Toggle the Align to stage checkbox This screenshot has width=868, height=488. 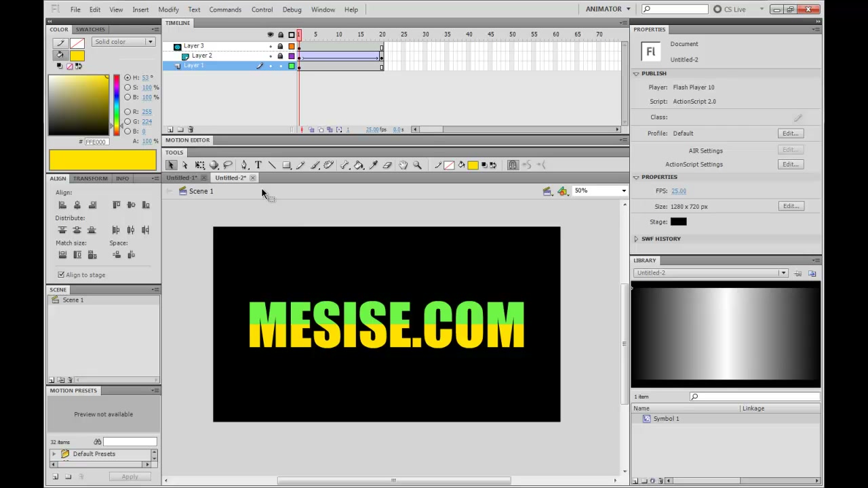61,274
